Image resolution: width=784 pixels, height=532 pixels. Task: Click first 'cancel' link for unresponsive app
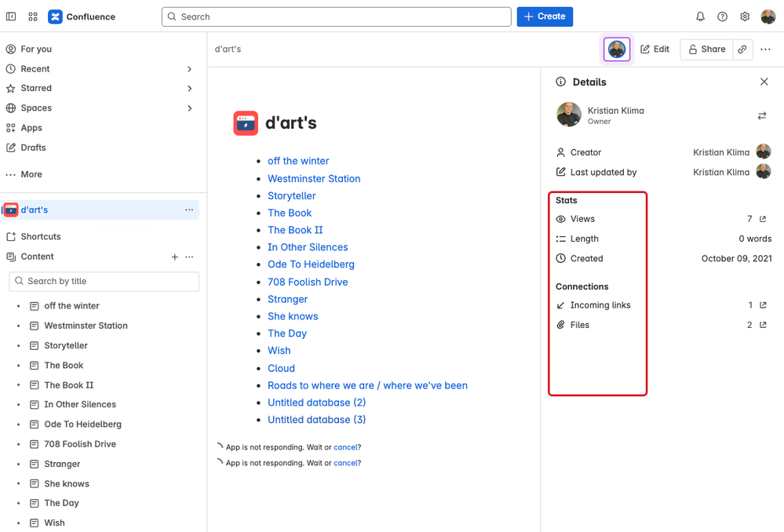tap(345, 447)
